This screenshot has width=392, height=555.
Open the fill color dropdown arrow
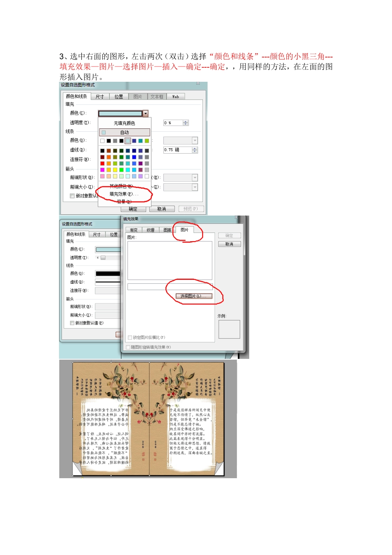click(145, 113)
